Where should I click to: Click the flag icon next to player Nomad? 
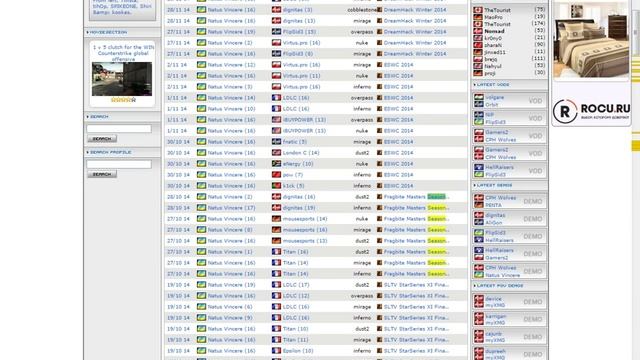(x=478, y=31)
